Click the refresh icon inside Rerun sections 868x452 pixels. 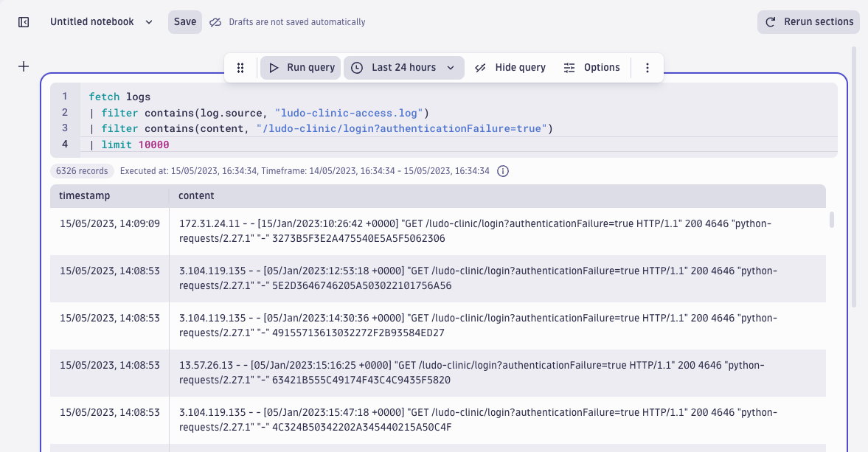(x=770, y=21)
